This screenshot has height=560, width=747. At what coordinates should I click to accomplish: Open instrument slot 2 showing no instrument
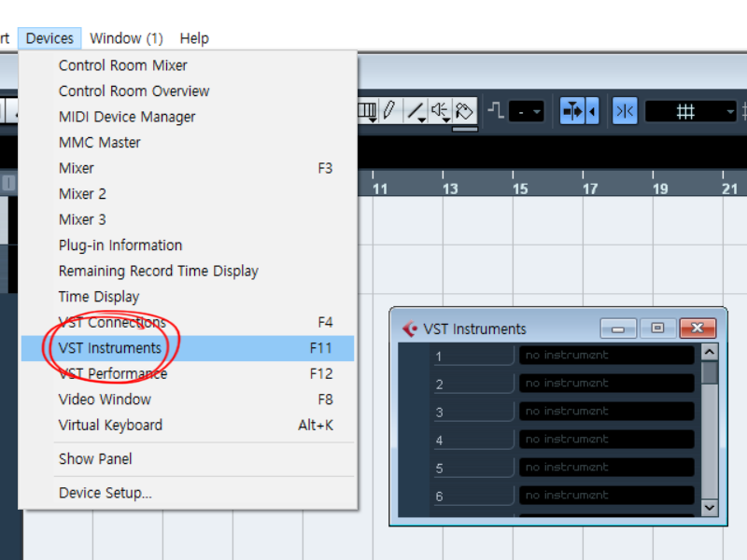[x=606, y=384]
